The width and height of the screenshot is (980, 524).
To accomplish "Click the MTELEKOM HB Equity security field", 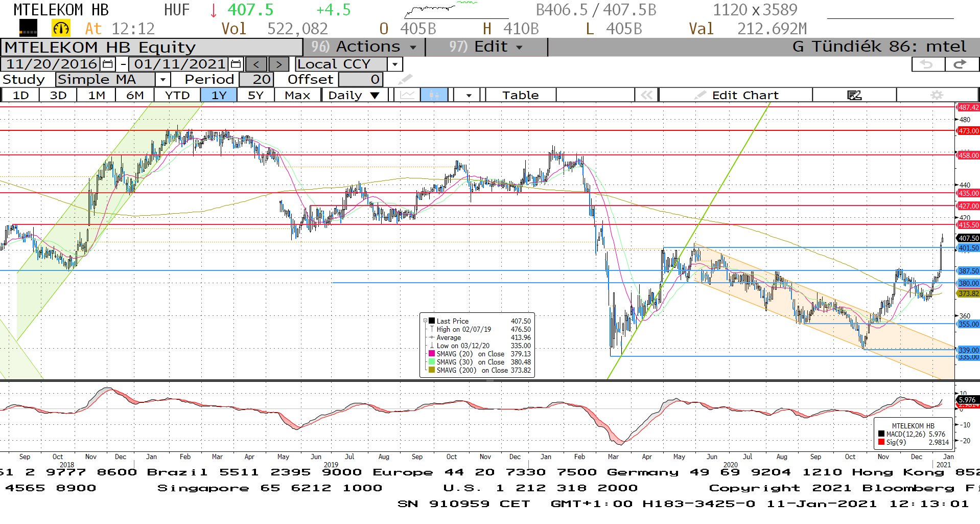I will tap(152, 47).
